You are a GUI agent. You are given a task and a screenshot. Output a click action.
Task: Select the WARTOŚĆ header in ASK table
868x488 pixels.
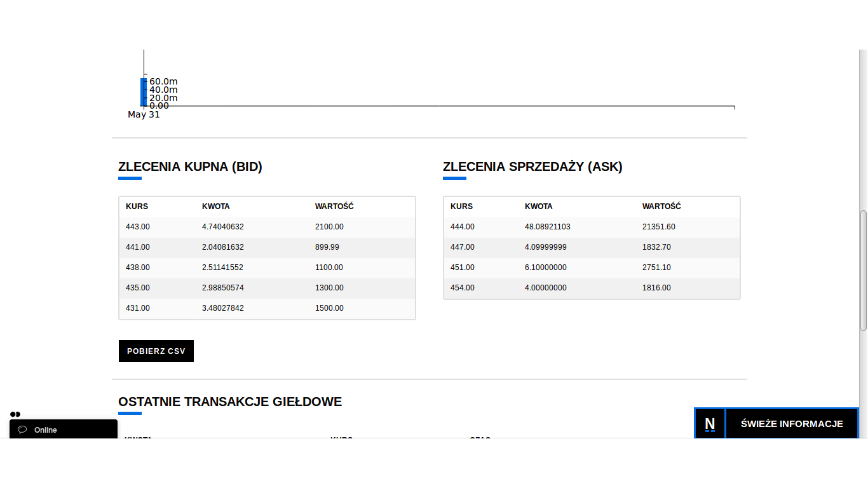661,207
